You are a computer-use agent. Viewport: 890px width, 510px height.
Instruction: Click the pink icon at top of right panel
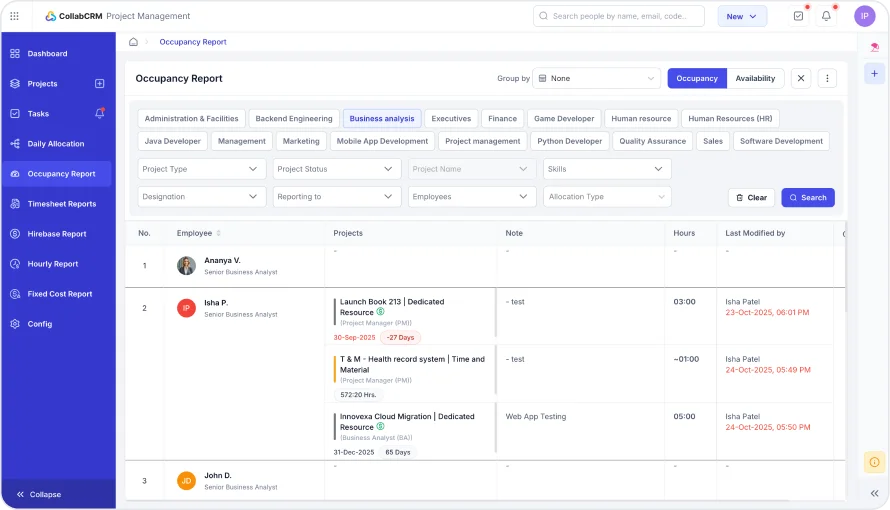[874, 48]
